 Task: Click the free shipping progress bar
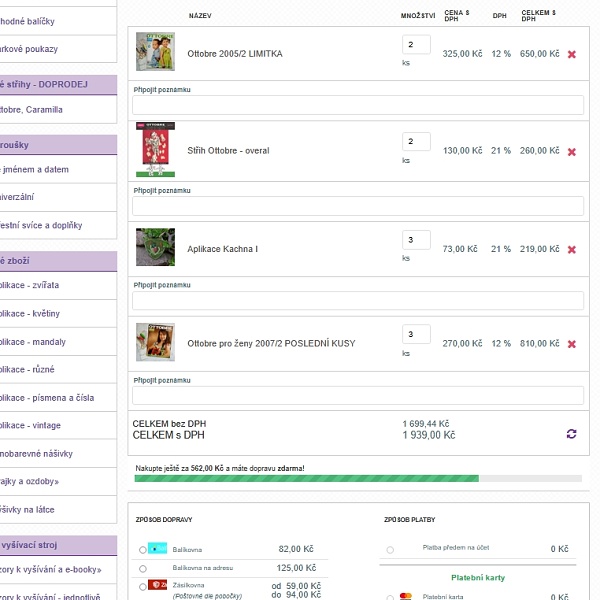[x=357, y=479]
